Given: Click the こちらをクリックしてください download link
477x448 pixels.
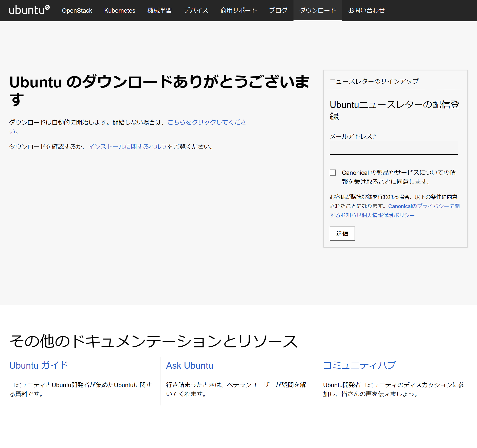Looking at the screenshot, I should (x=207, y=122).
